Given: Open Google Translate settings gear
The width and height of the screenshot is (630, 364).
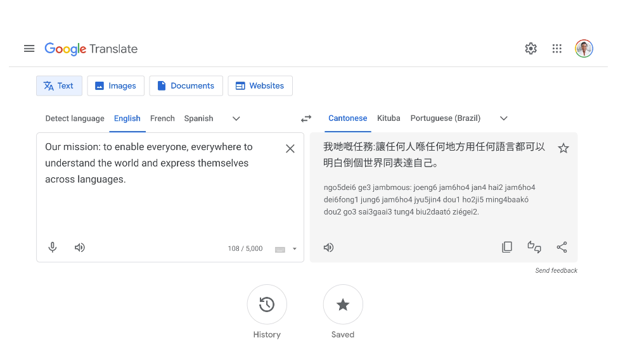Looking at the screenshot, I should coord(530,49).
